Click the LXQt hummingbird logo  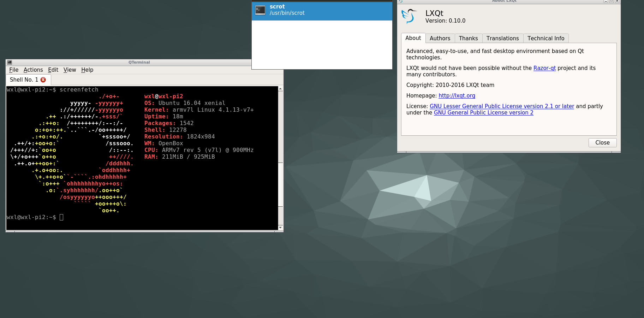tap(409, 16)
